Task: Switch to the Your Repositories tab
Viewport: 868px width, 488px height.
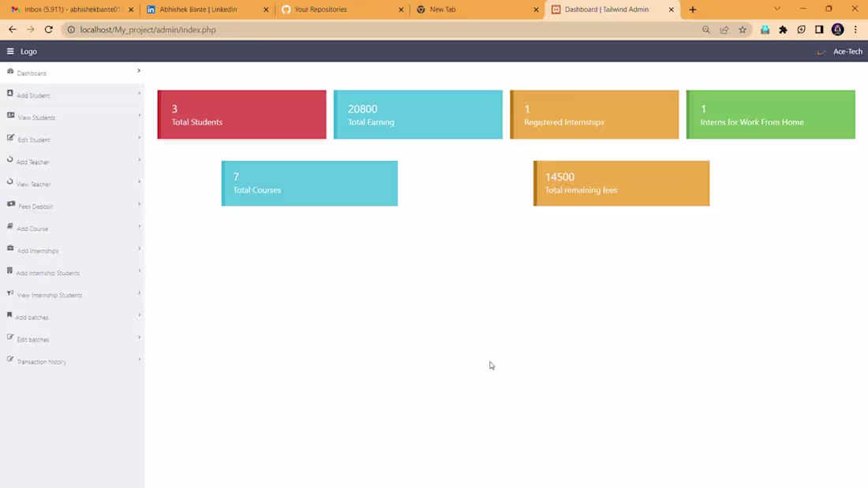Action: (342, 9)
